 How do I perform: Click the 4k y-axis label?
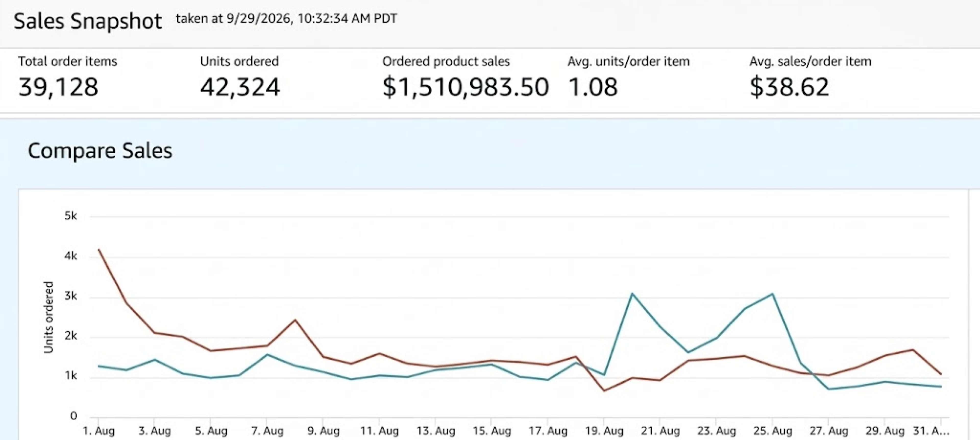(70, 256)
